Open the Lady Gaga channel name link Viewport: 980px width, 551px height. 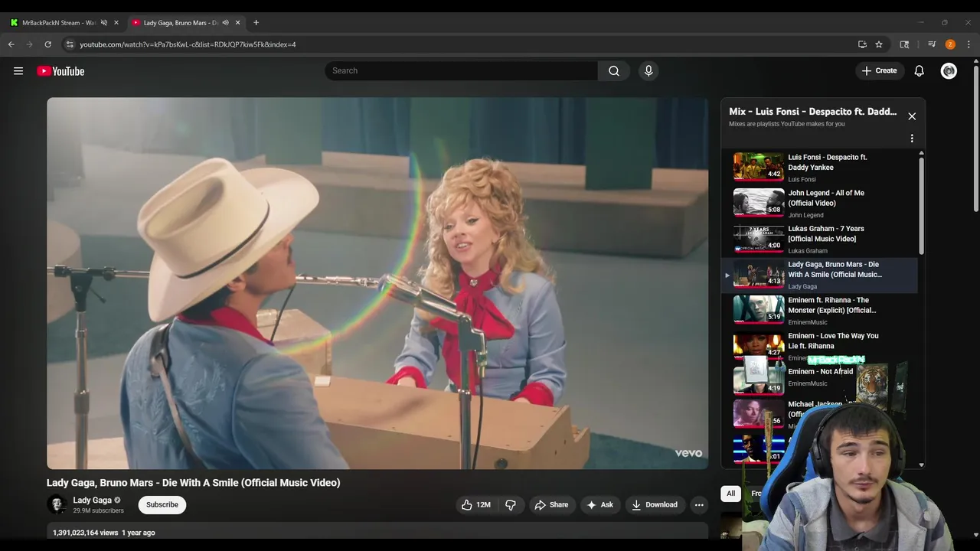coord(92,500)
